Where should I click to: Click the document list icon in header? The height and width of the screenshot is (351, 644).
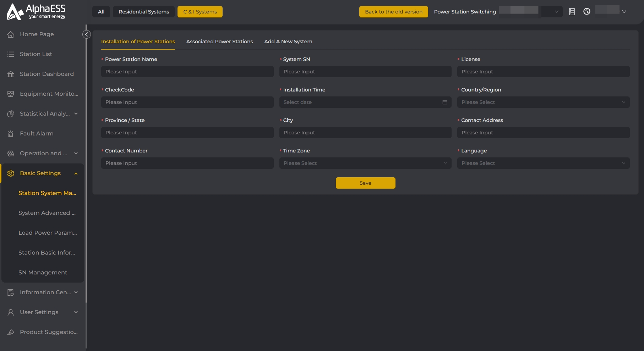coord(572,12)
